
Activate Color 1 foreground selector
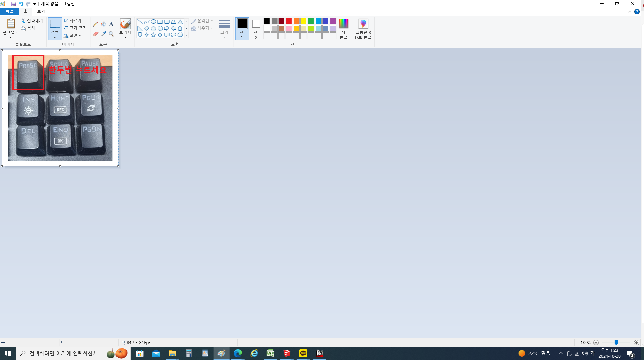click(242, 29)
